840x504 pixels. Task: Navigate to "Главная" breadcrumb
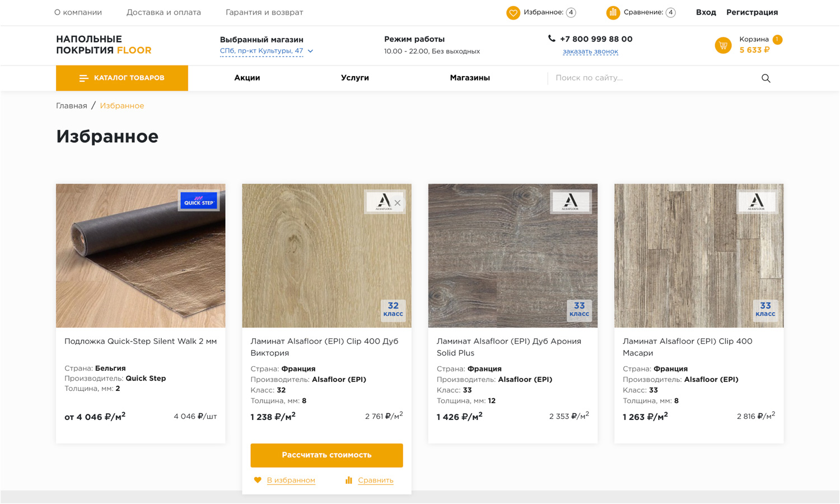(72, 106)
